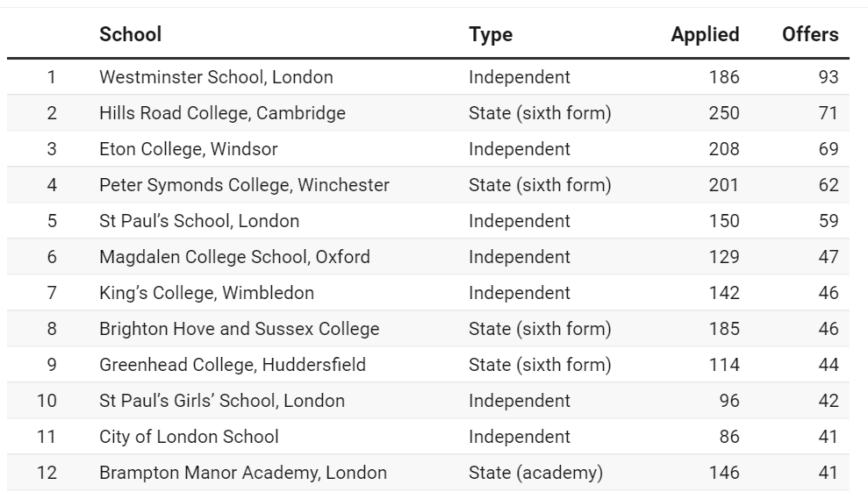This screenshot has width=868, height=492.
Task: Click City of London School name
Action: [189, 437]
